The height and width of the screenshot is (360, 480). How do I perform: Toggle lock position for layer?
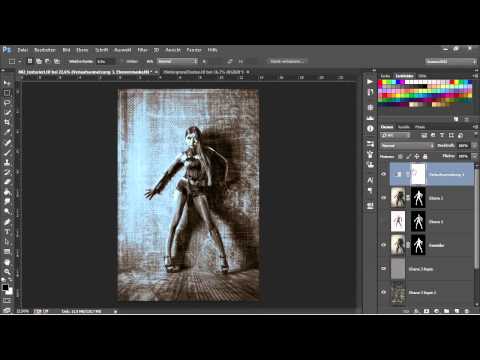(417, 156)
